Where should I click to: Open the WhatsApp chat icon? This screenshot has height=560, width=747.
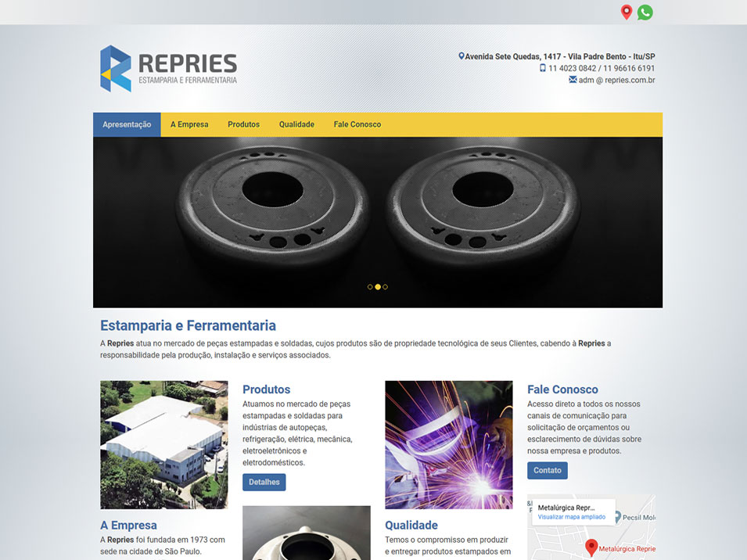(645, 13)
